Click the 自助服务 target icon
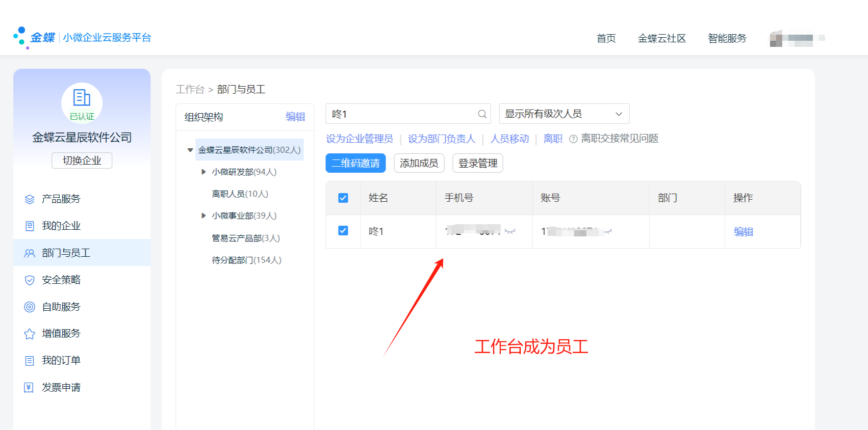This screenshot has width=868, height=430. 30,307
